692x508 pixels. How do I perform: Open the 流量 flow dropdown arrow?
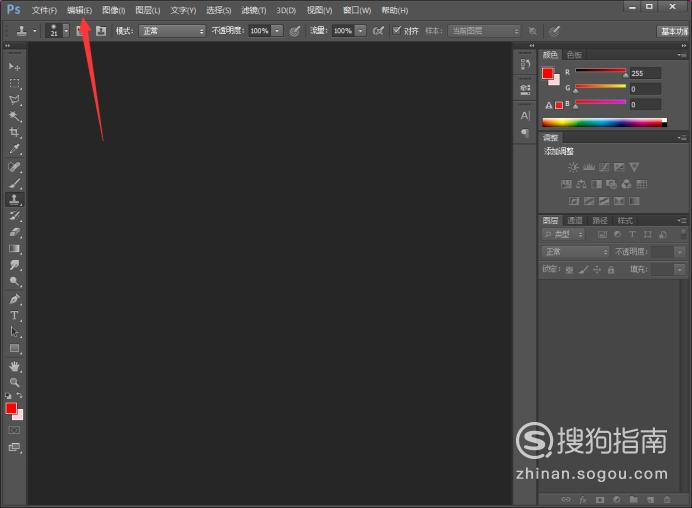tap(361, 31)
